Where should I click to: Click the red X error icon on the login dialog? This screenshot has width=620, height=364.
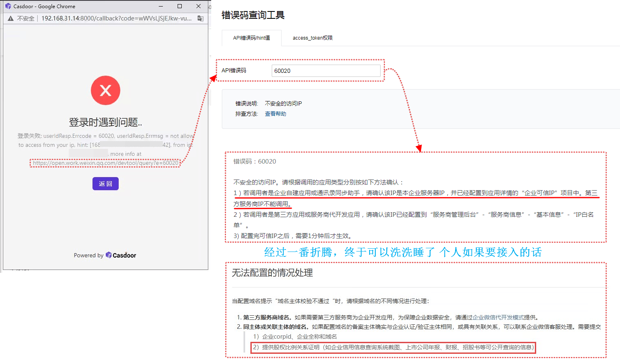(105, 90)
